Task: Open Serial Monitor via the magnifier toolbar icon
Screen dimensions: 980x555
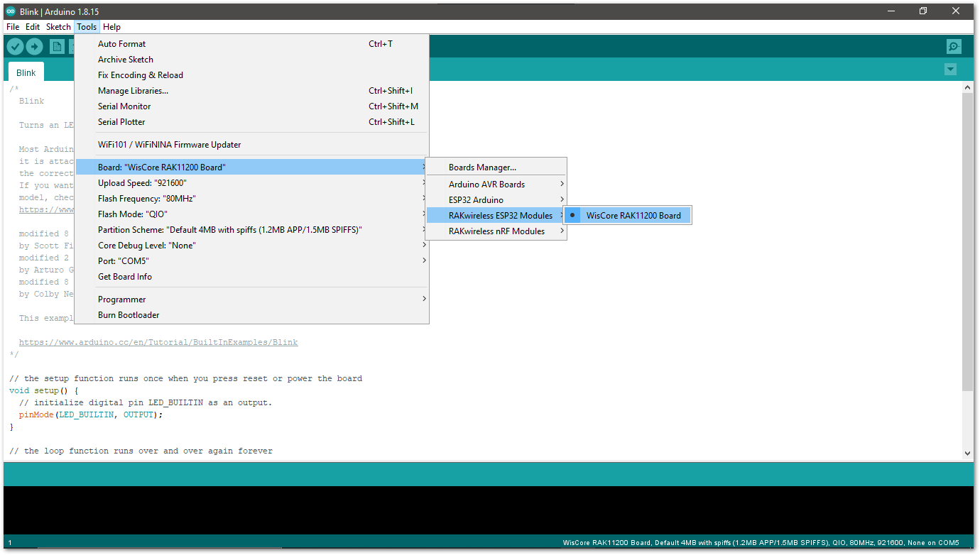Action: pos(954,47)
